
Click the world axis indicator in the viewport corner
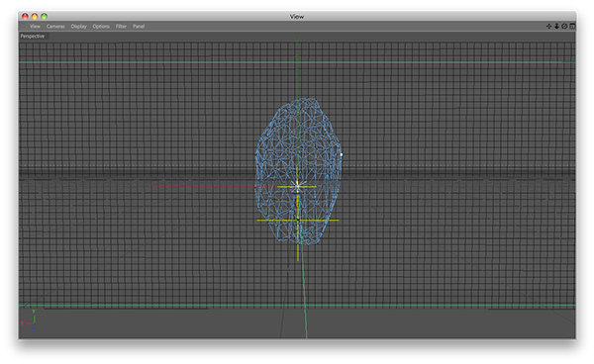[x=29, y=320]
